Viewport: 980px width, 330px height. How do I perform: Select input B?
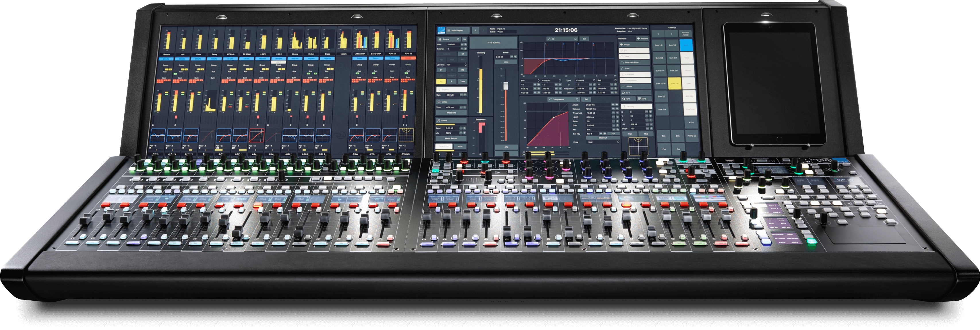[x=452, y=82]
